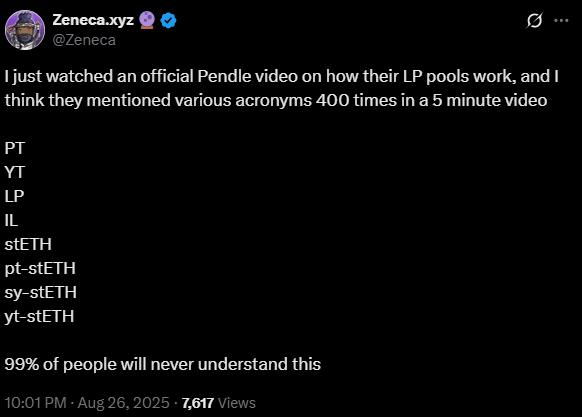
Task: Click the "99% of people" closing sentence
Action: 163,364
